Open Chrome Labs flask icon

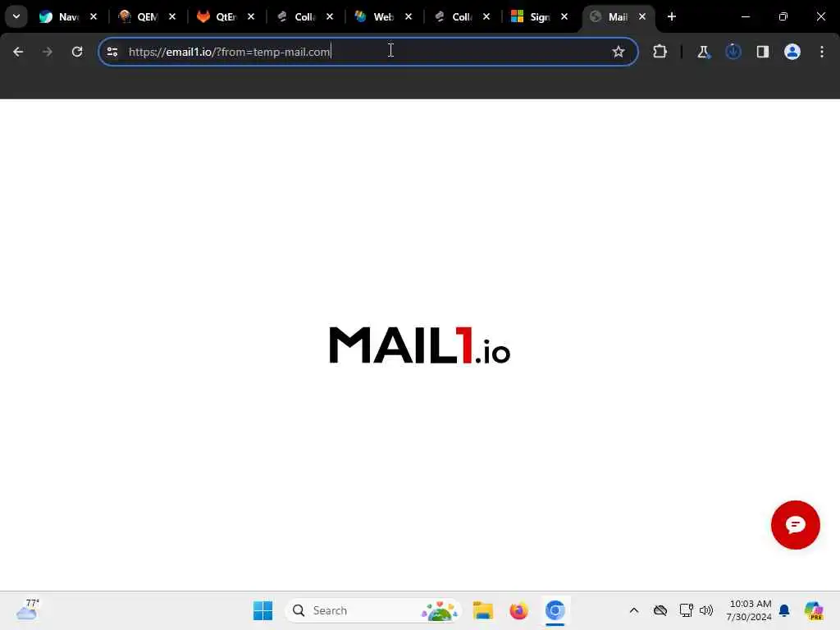pos(703,52)
